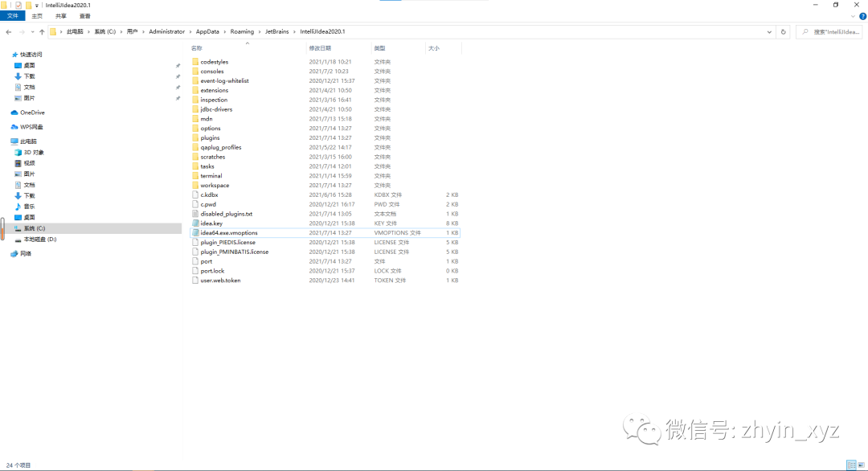Open 快速访问 in navigation pane
Screen dimensions: 868x471
tap(31, 55)
